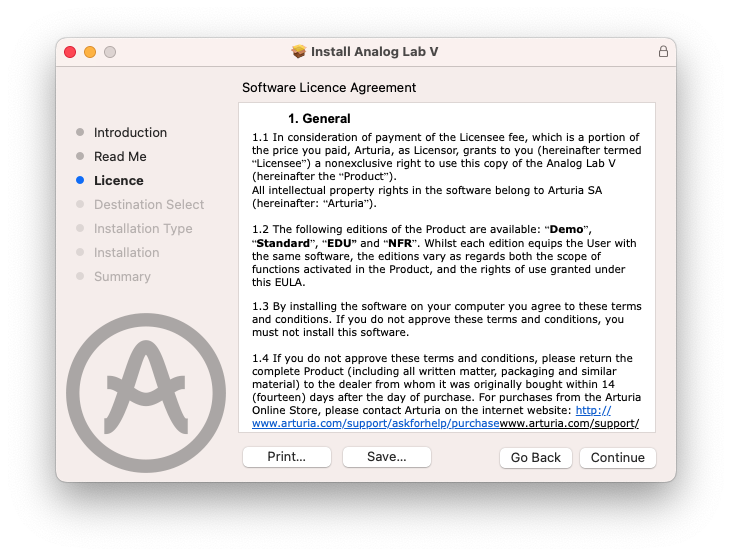Click the blue bullet next to Licence
Viewport: 732px width, 556px height.
80,180
